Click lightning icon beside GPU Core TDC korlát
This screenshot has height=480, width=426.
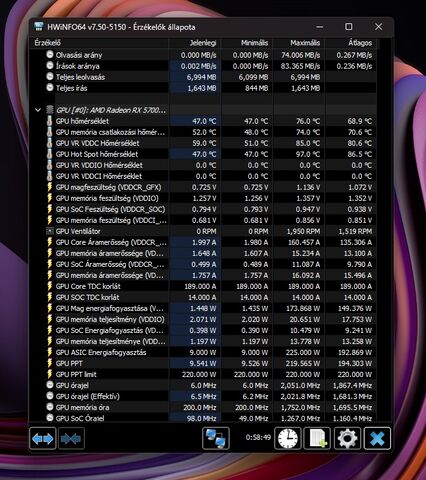click(50, 286)
